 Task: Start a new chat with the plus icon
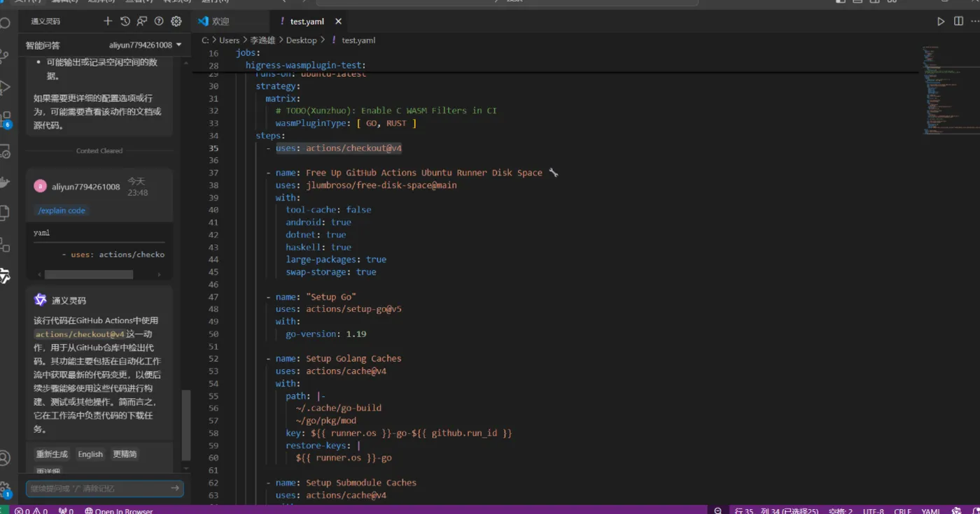tap(108, 22)
